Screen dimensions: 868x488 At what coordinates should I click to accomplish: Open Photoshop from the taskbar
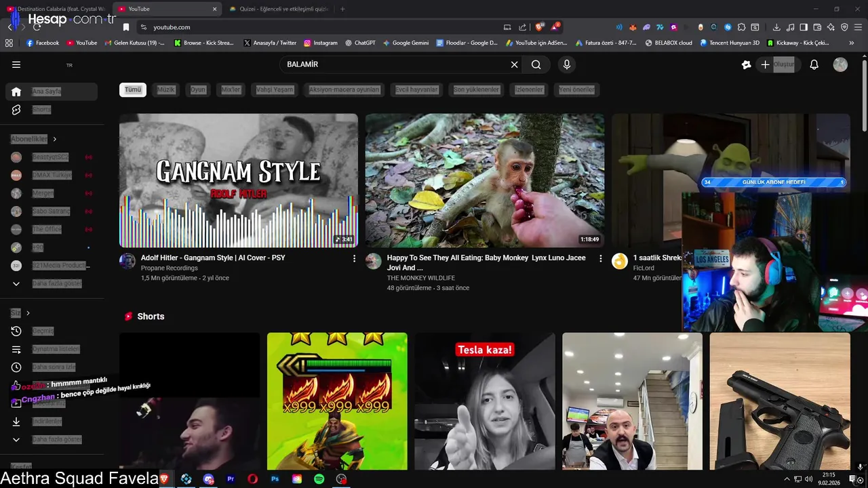[275, 479]
